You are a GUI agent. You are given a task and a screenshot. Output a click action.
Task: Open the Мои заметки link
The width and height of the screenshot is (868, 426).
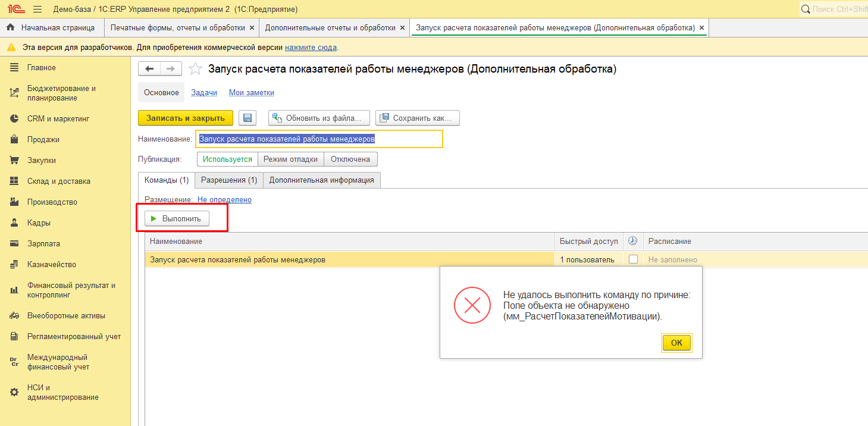pyautogui.click(x=252, y=93)
